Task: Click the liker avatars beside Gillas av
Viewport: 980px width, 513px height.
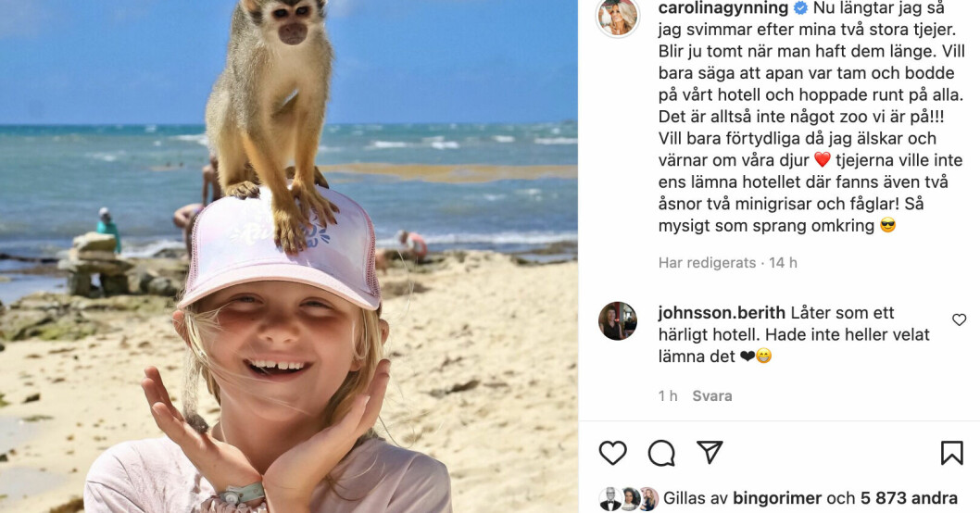Action: [628, 499]
